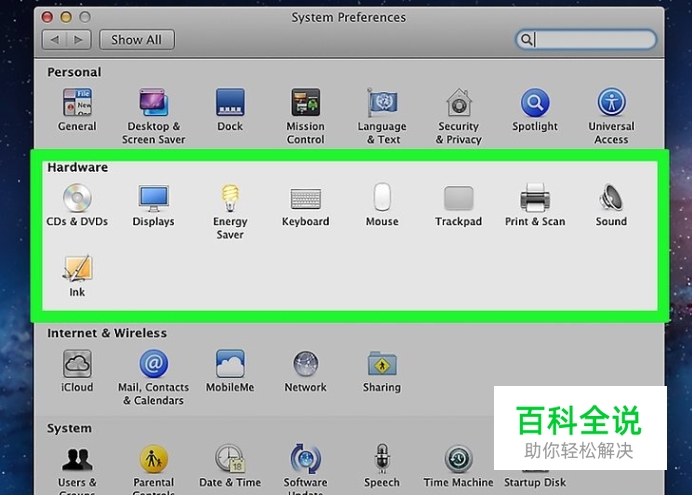Open the MobileMe preferences icon
Screen dimensions: 692x495
pyautogui.click(x=230, y=364)
